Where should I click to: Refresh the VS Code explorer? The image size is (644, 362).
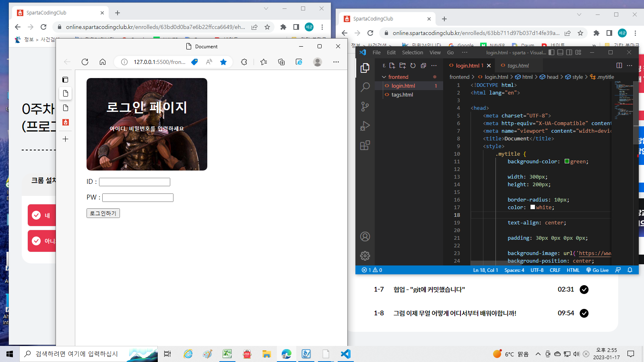point(413,66)
